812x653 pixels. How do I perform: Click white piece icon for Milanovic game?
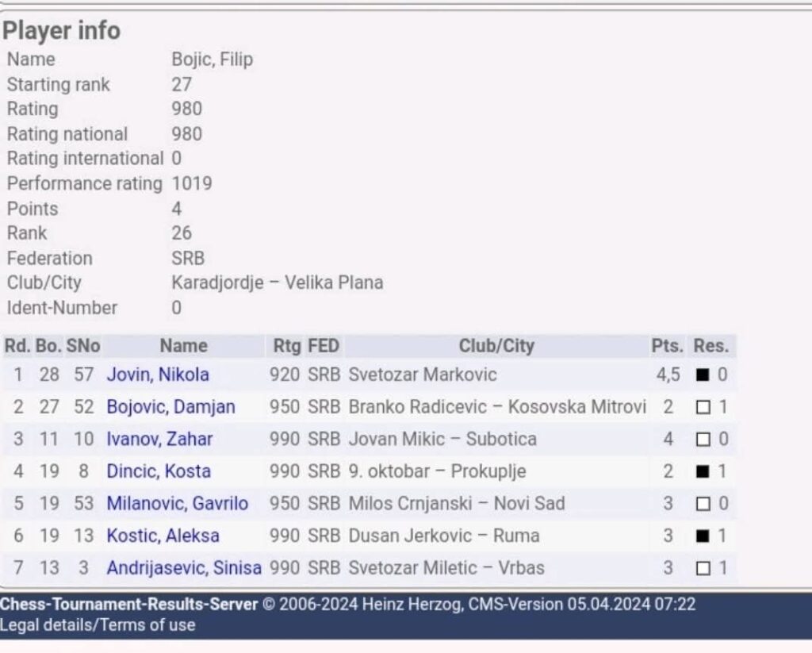click(x=702, y=504)
